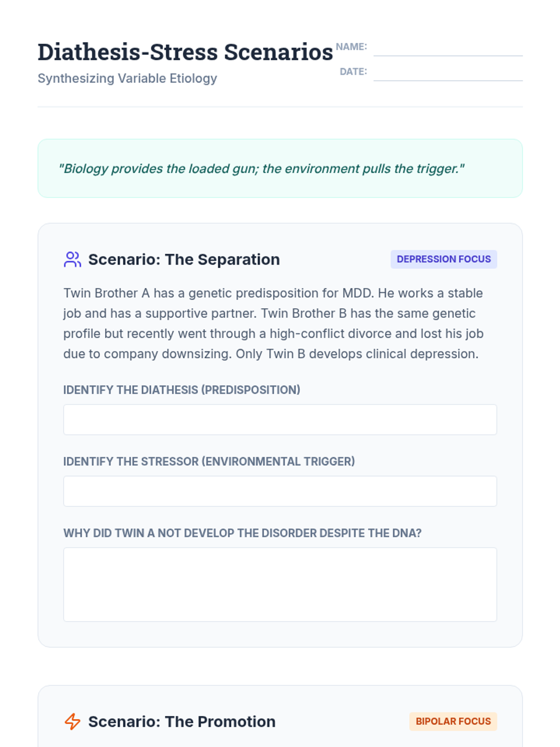Screen dimensions: 560x747
Task: Click the loaded gun quote banner
Action: click(x=280, y=169)
